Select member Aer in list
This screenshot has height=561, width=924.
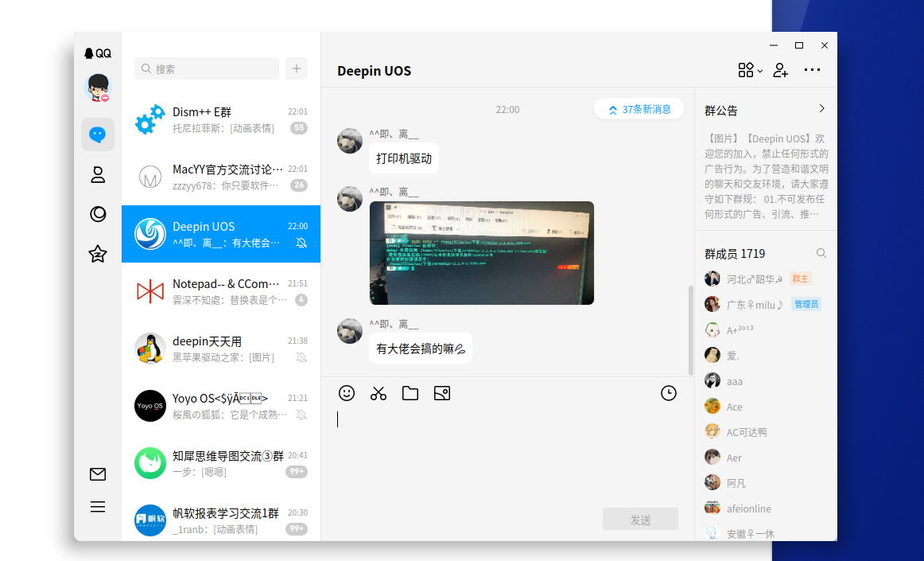(x=766, y=457)
